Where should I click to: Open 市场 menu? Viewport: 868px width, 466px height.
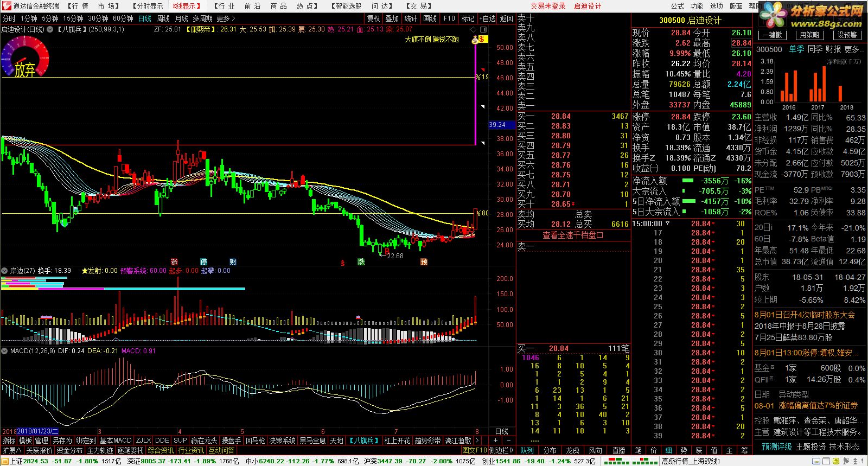108,6
